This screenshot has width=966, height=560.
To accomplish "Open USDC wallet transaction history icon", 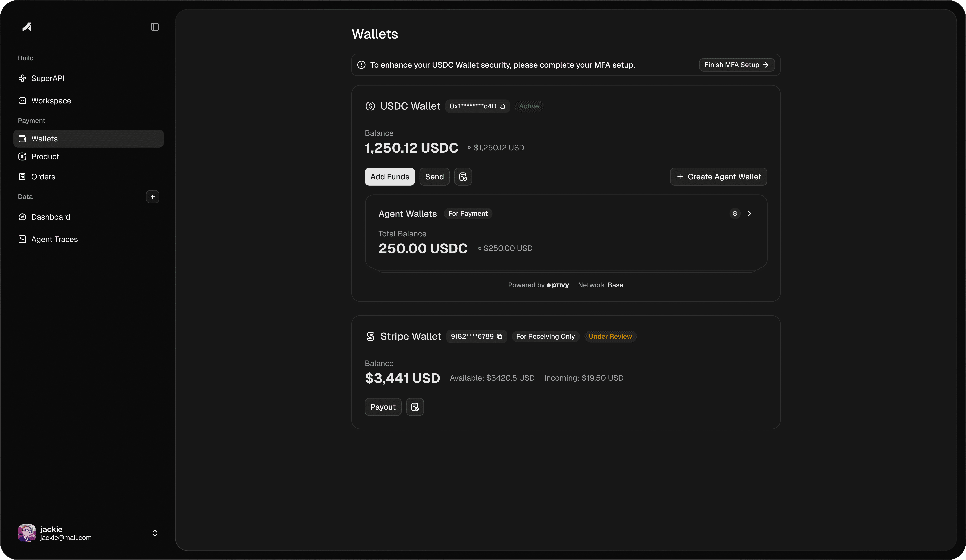I will click(463, 177).
